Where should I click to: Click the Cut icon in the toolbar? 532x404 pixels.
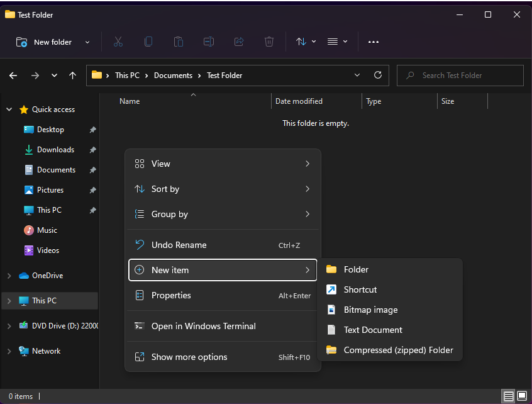click(x=118, y=42)
